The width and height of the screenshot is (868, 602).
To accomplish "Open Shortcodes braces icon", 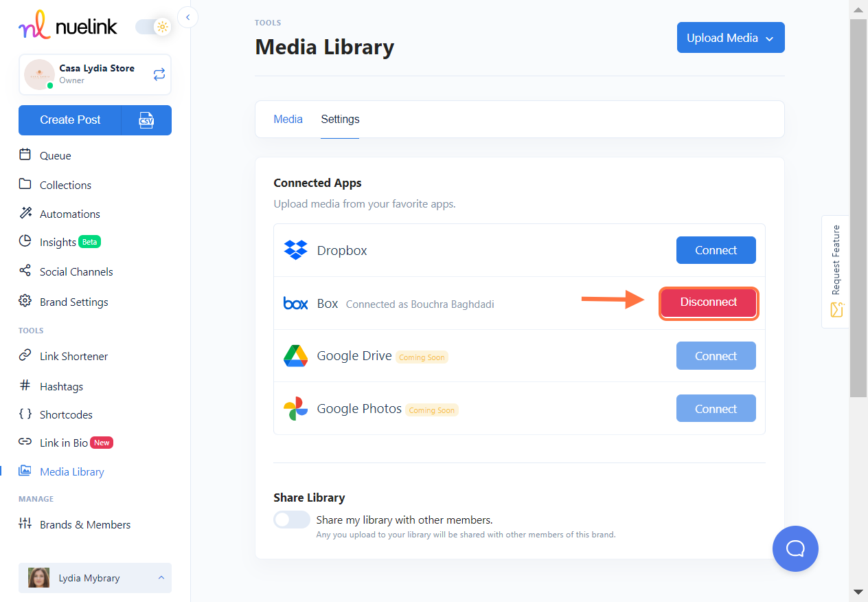I will coord(25,414).
